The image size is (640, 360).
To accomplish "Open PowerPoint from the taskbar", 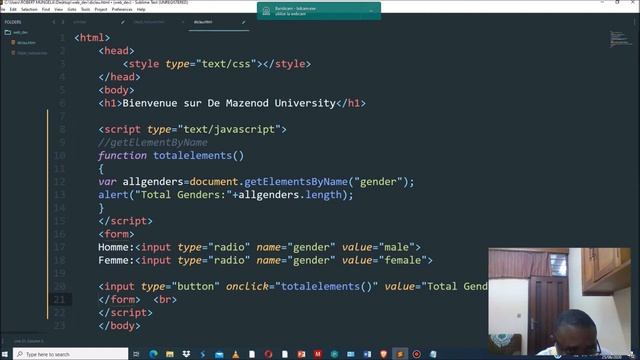I will pos(301,354).
